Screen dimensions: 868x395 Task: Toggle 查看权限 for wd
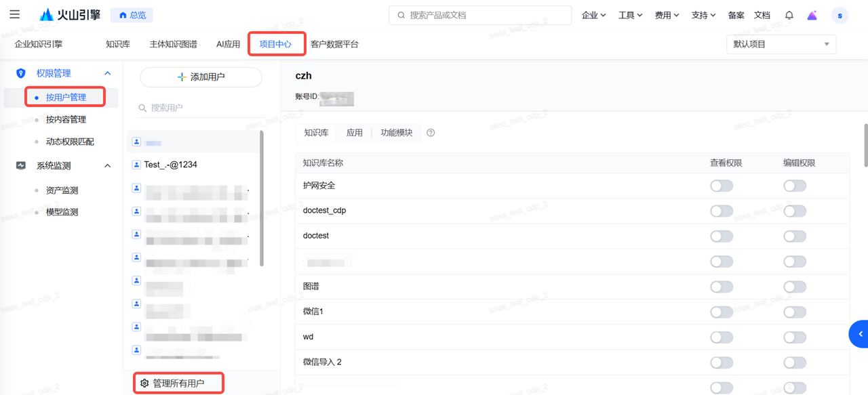pyautogui.click(x=722, y=337)
